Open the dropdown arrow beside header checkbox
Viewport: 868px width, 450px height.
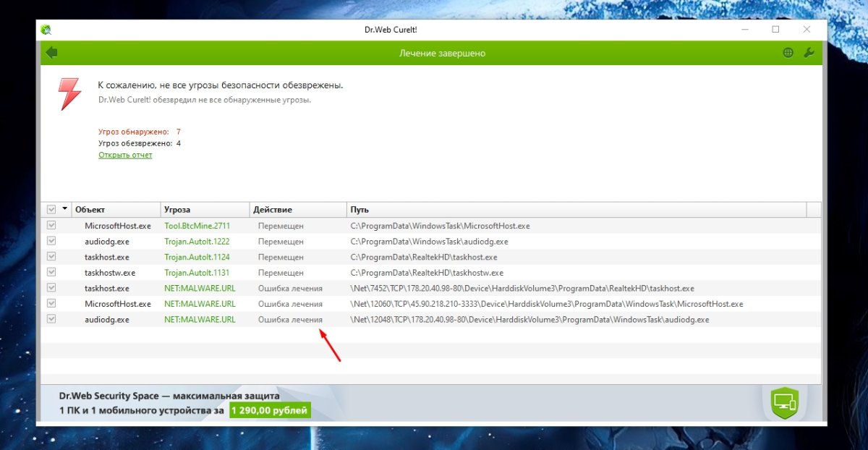click(x=65, y=209)
